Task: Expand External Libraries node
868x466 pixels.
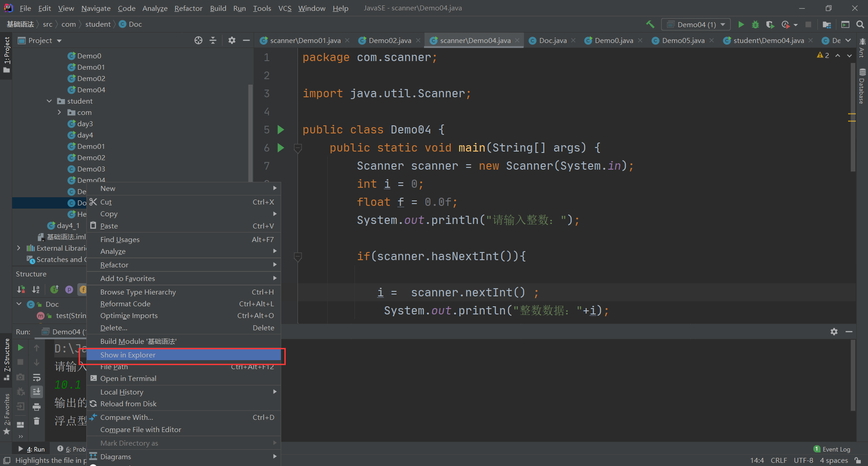Action: click(19, 248)
